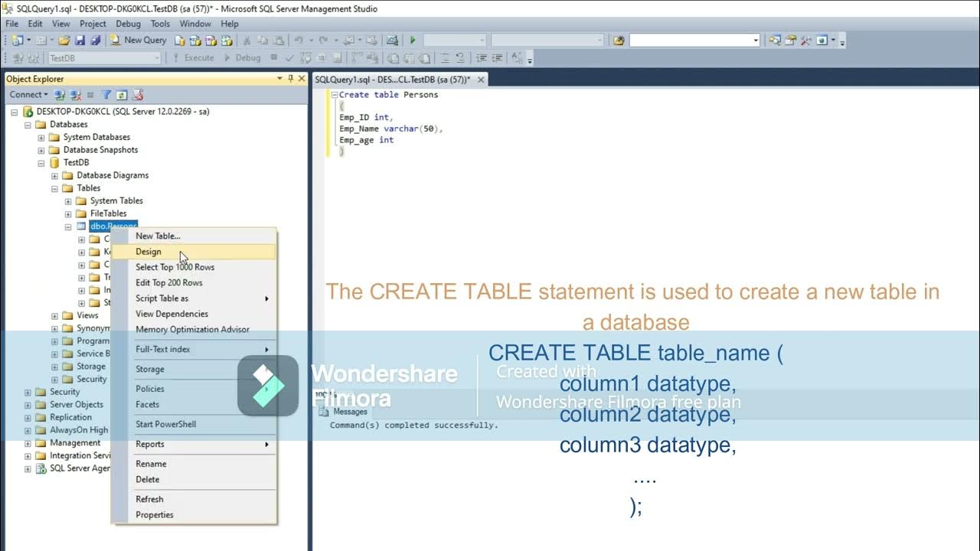Click the Debug button in SQL toolbar
980x551 pixels.
point(242,57)
